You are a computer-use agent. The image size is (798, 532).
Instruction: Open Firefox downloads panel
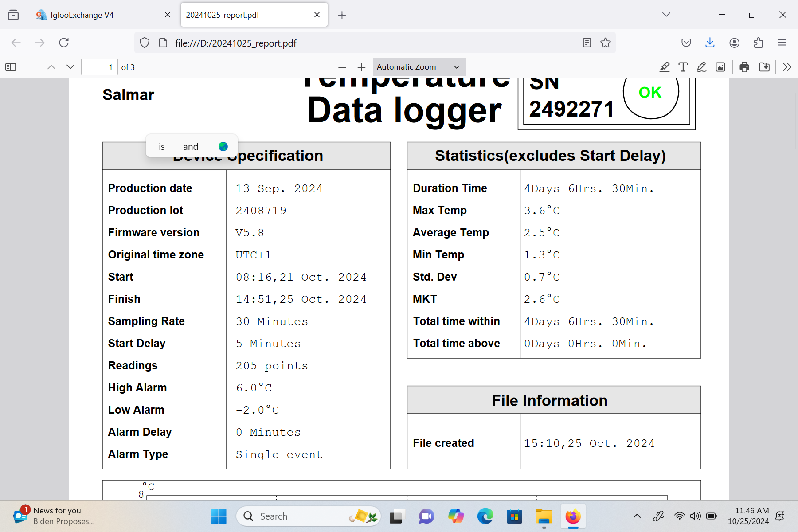pos(710,43)
